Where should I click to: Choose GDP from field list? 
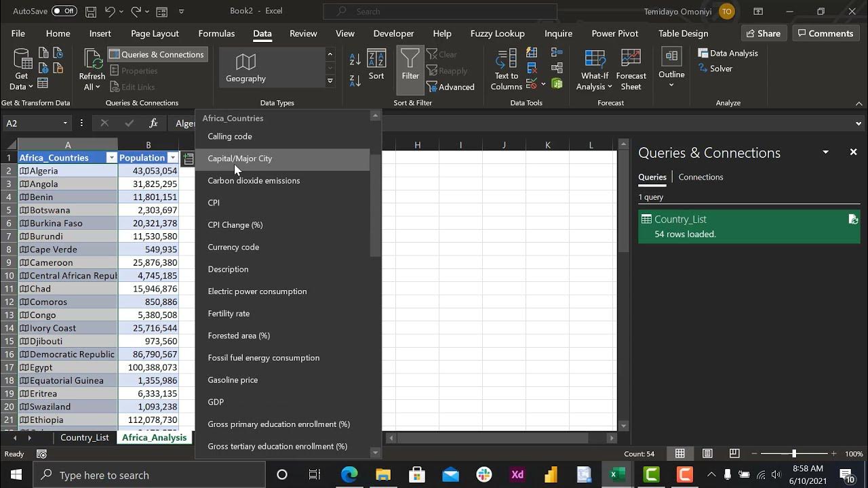[x=283, y=402]
